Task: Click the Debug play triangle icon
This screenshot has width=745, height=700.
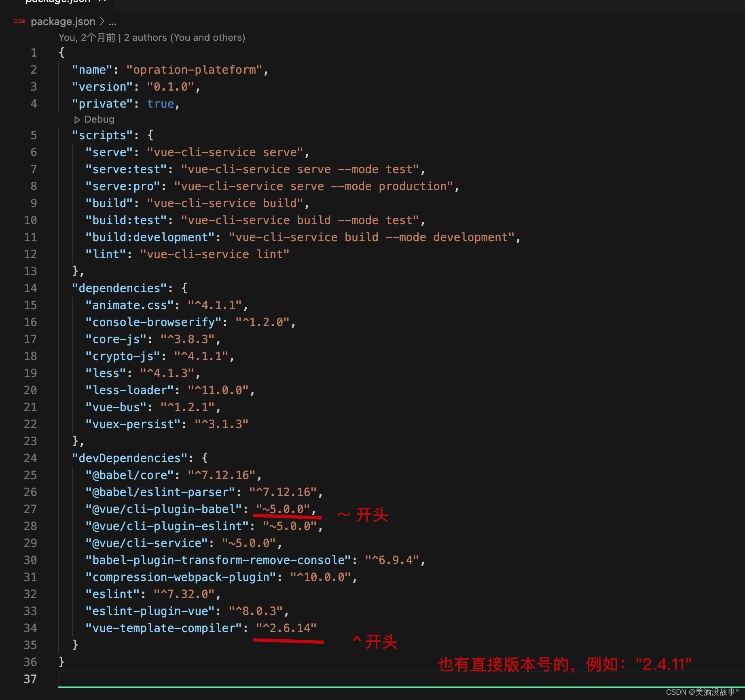Action: coord(77,120)
